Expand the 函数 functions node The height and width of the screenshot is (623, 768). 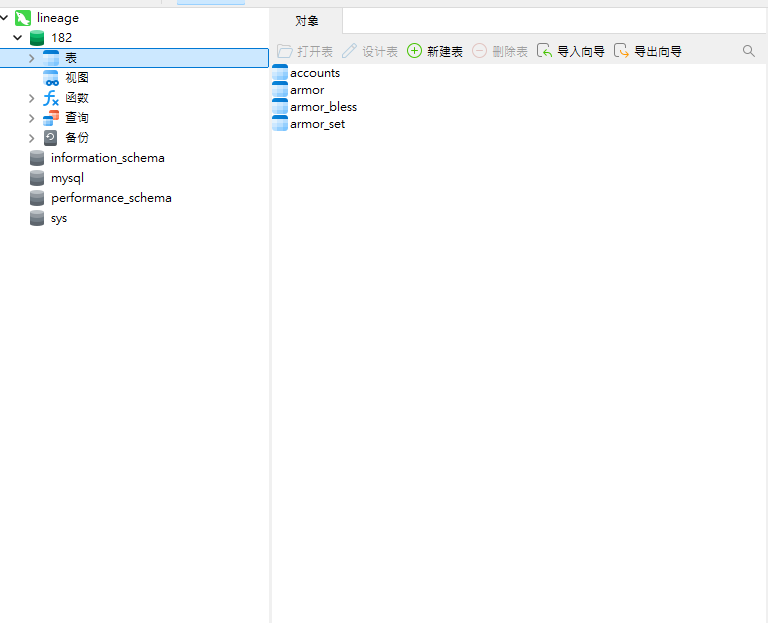pos(31,98)
